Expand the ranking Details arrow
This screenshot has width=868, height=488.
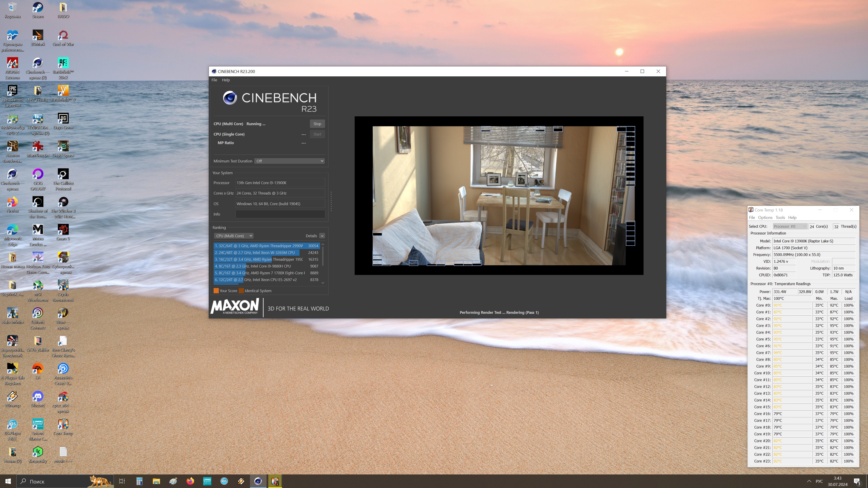(x=322, y=236)
